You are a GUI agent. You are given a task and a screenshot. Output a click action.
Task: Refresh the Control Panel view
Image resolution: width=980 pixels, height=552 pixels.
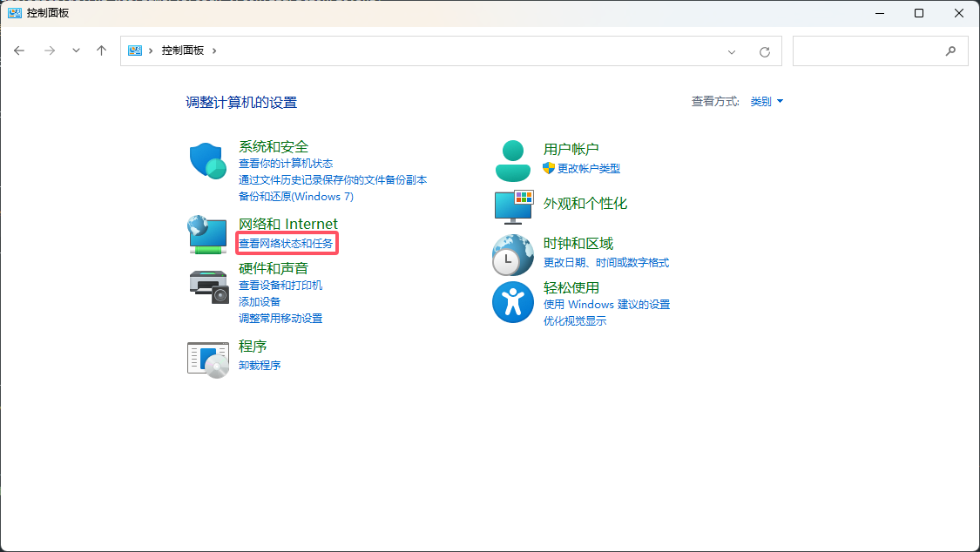point(764,52)
